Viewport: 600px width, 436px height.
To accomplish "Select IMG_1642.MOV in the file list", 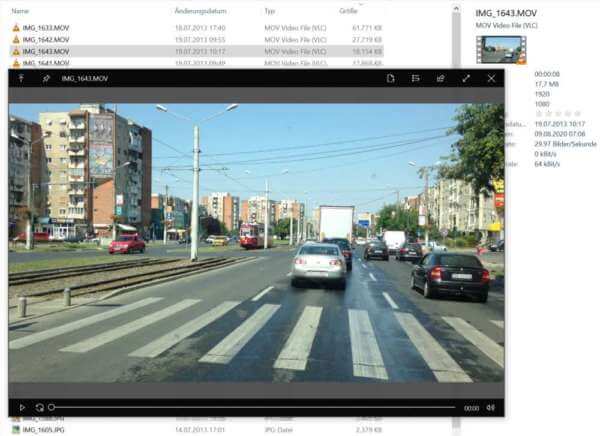I will coord(46,39).
